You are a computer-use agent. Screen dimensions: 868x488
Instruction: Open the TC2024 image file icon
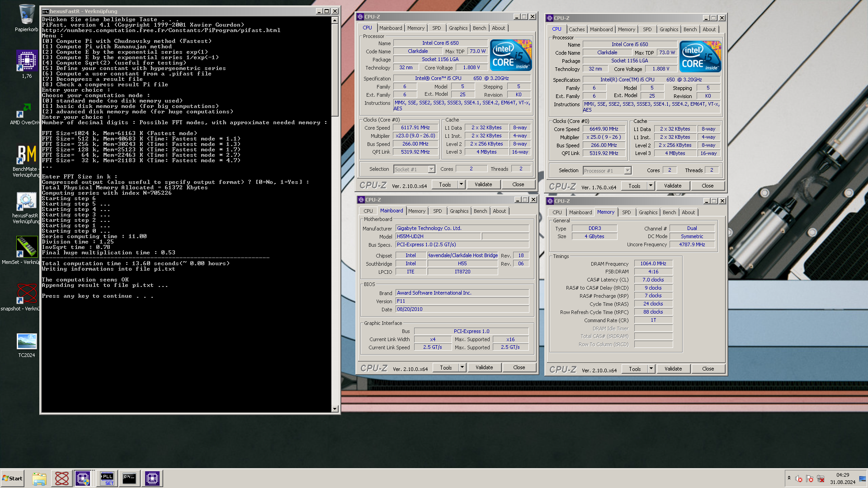click(x=27, y=345)
